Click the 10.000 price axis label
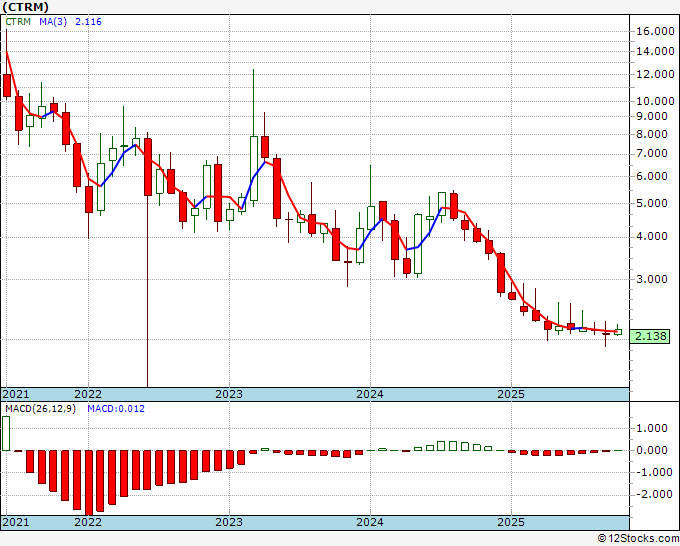Viewport: 680px width, 546px height. pyautogui.click(x=655, y=101)
